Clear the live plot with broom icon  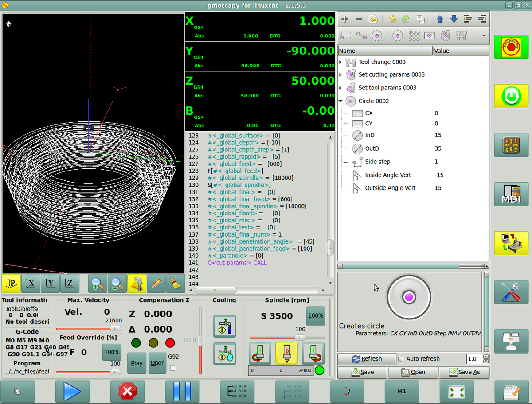175,284
